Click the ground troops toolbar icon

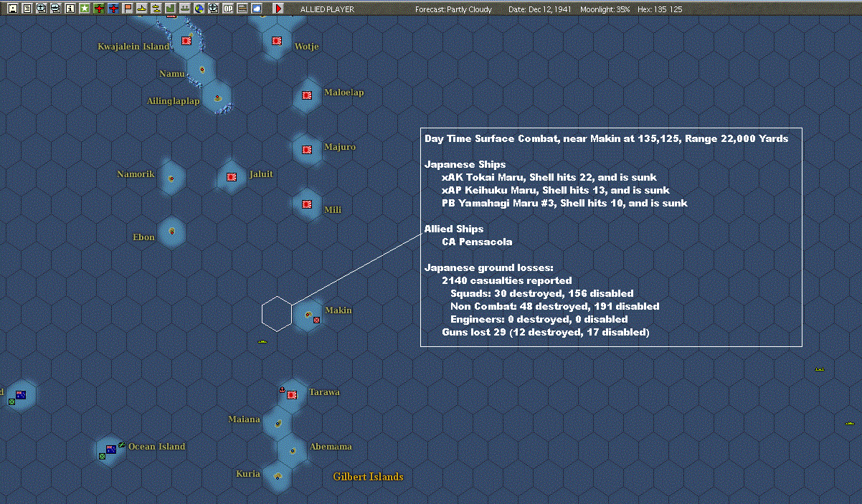click(x=184, y=9)
